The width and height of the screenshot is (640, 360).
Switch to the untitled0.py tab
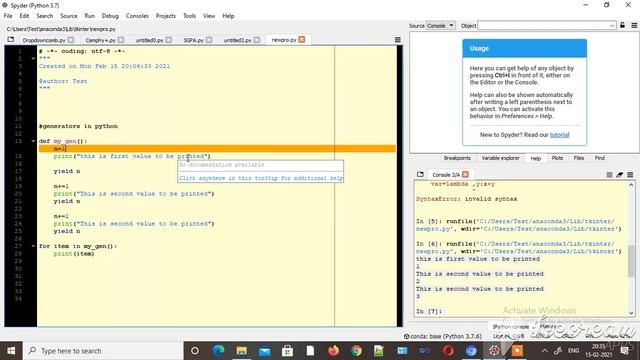[x=149, y=40]
